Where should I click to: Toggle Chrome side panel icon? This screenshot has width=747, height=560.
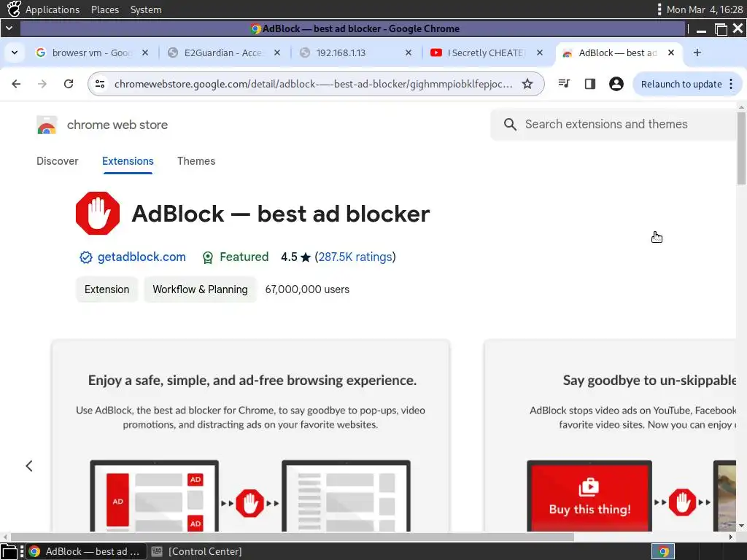589,84
